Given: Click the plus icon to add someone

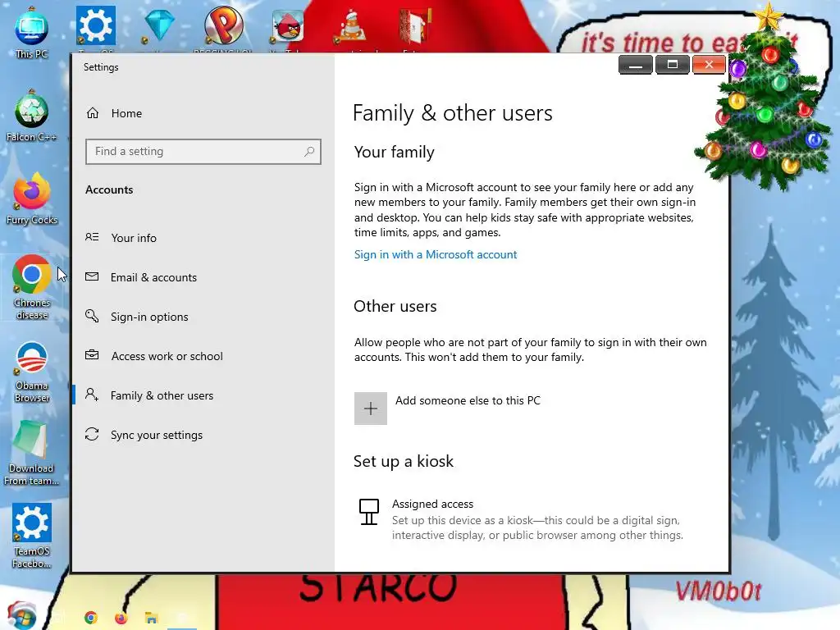Looking at the screenshot, I should (x=370, y=409).
